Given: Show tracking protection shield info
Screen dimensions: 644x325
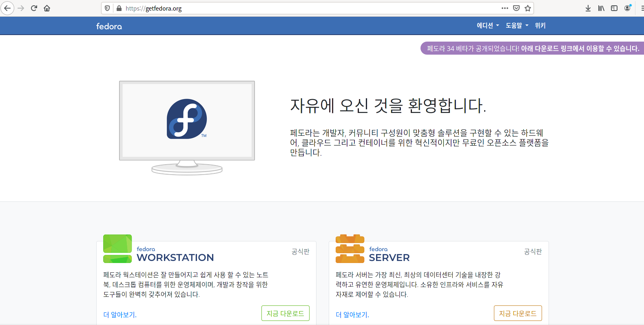Looking at the screenshot, I should click(107, 8).
